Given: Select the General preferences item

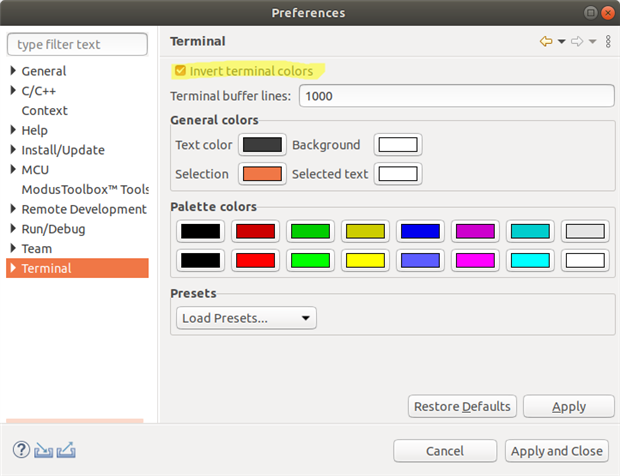Looking at the screenshot, I should (x=44, y=71).
